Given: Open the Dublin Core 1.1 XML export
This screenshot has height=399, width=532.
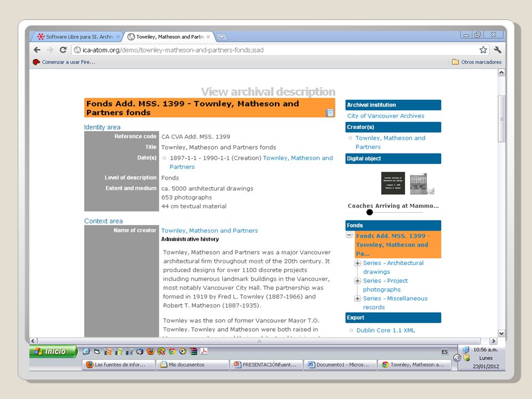Looking at the screenshot, I should coord(386,330).
